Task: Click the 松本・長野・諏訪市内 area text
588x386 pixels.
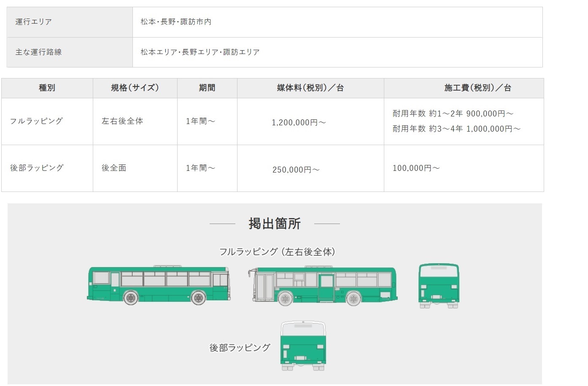Action: tap(176, 22)
